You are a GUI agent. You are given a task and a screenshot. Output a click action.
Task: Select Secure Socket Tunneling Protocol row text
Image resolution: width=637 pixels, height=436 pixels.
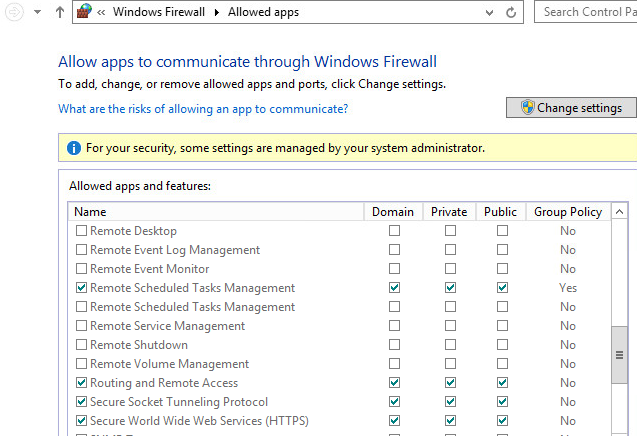[x=179, y=402]
